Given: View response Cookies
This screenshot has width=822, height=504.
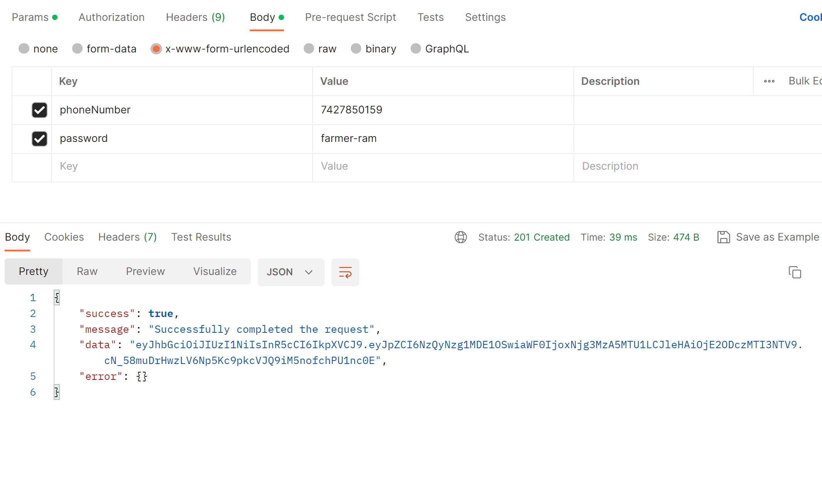Looking at the screenshot, I should (64, 237).
